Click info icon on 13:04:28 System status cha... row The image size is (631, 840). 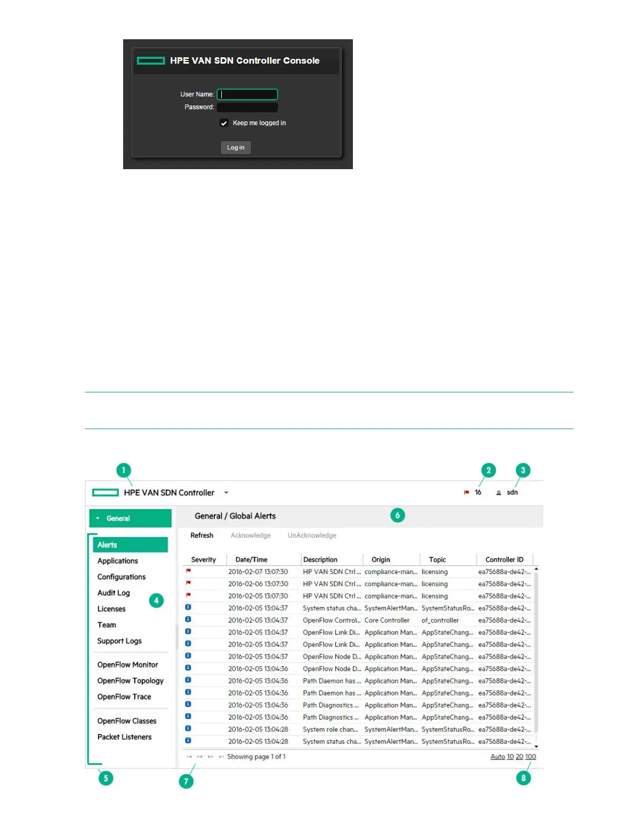(x=188, y=741)
